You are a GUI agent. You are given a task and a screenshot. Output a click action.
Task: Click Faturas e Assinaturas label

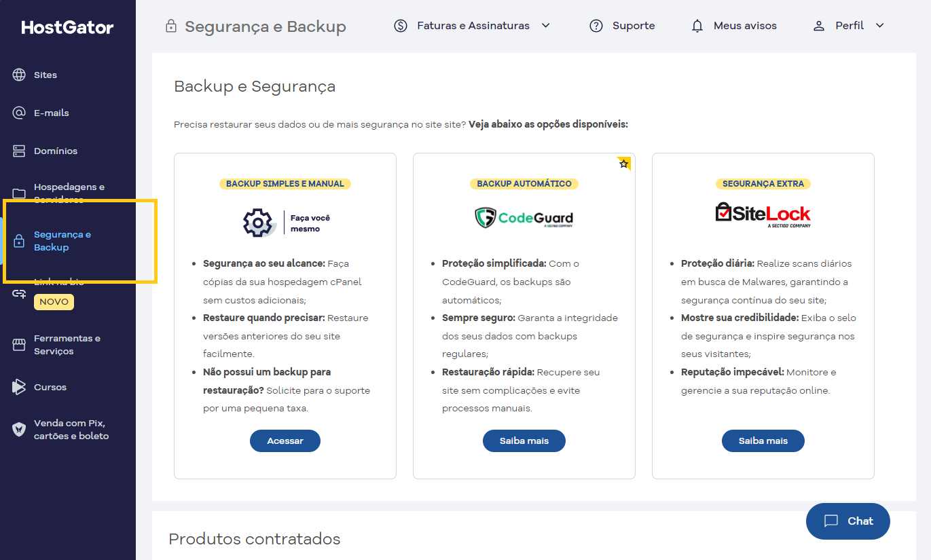click(x=473, y=26)
